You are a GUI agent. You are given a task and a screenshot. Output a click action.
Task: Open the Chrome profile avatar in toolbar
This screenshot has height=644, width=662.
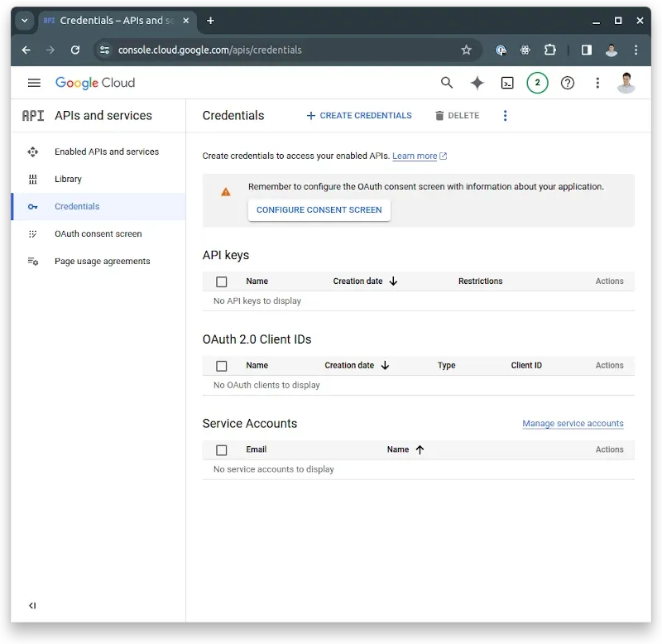[x=612, y=50]
